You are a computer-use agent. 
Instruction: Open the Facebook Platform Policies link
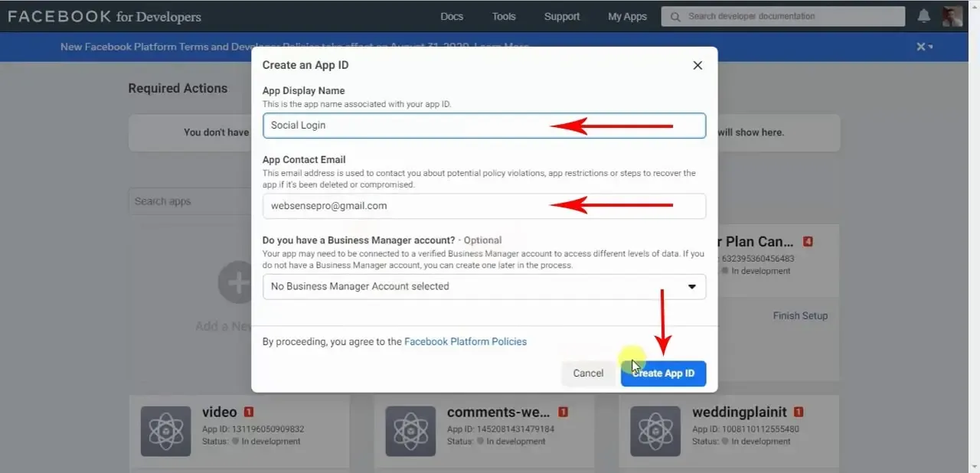[x=465, y=341]
